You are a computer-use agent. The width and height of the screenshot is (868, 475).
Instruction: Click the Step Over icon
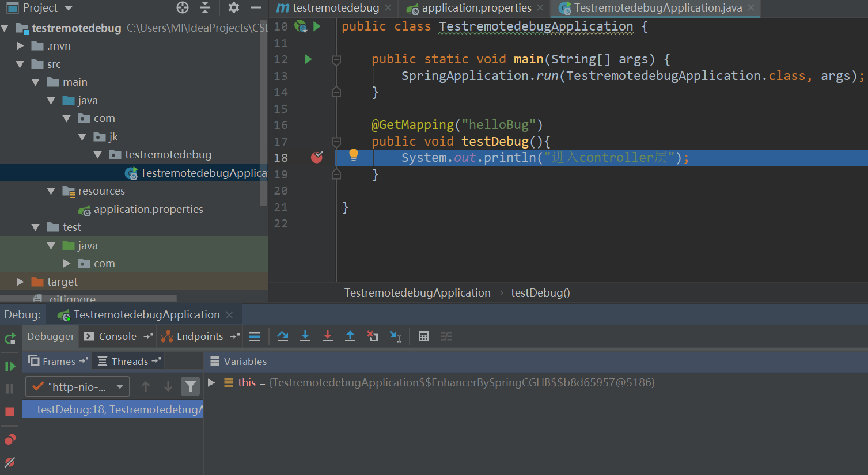pos(282,336)
